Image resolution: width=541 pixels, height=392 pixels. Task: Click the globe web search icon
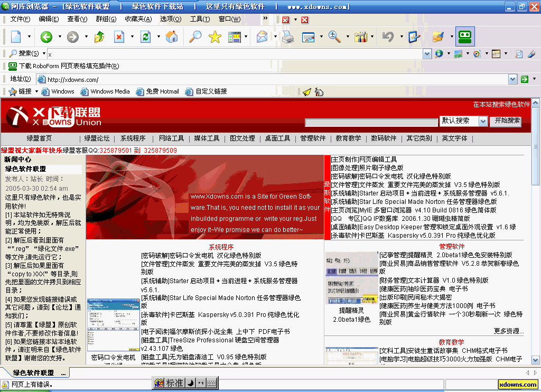(439, 54)
